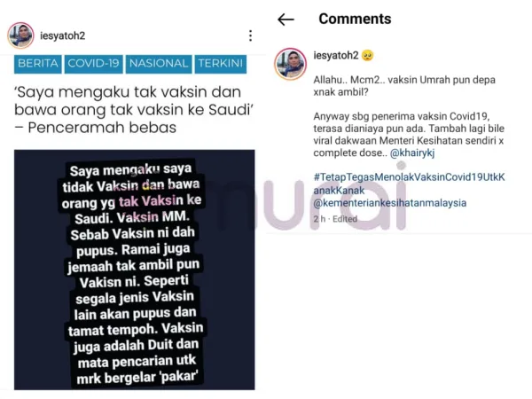
Task: Open the iesyatoh2 username in post header
Action: [62, 35]
